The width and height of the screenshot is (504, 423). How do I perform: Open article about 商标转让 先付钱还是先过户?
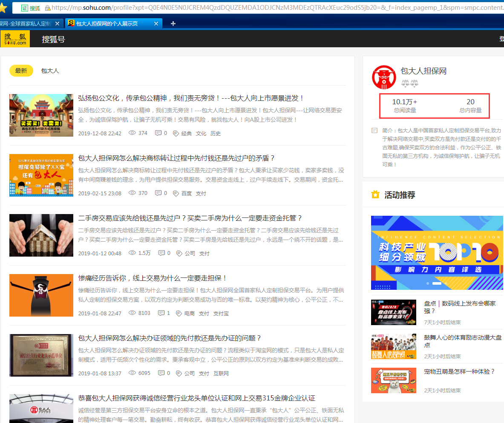[x=176, y=158]
